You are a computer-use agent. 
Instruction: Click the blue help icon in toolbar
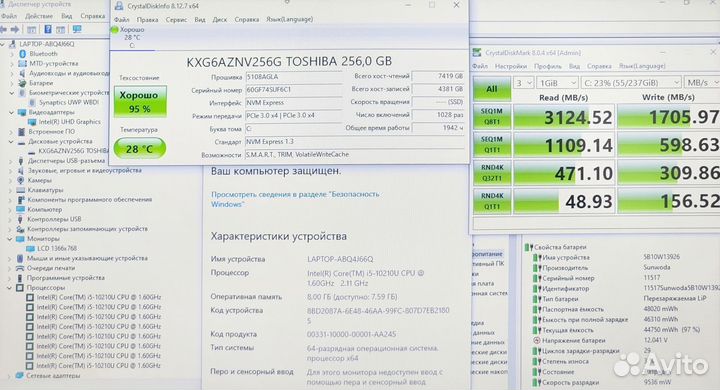coord(48,29)
